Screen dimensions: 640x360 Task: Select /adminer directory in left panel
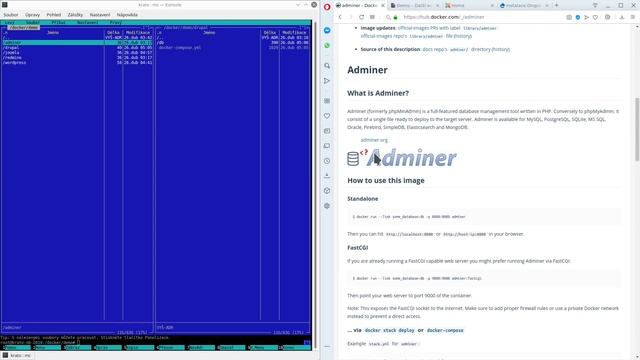[77, 42]
